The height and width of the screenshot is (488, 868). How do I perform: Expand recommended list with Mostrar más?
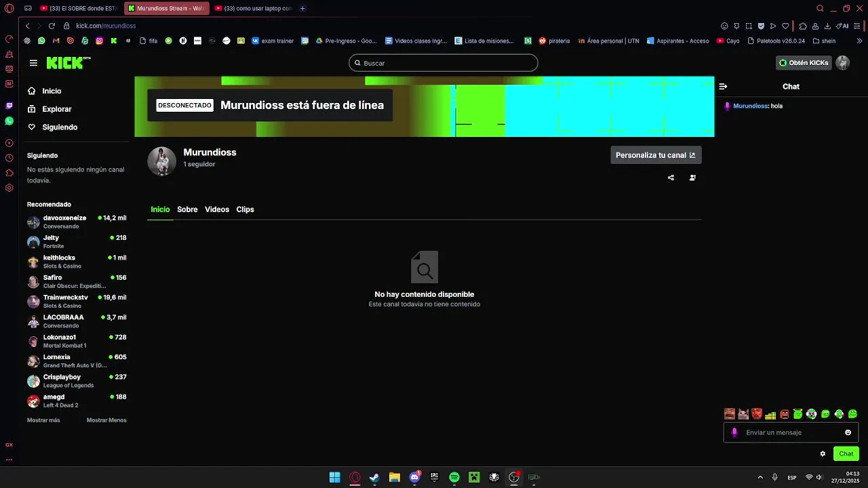[x=43, y=420]
